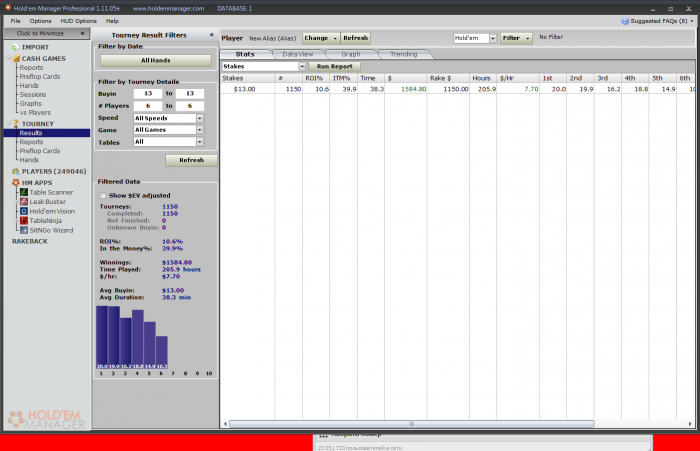
Task: Click the minimum # Players input field
Action: pos(148,106)
